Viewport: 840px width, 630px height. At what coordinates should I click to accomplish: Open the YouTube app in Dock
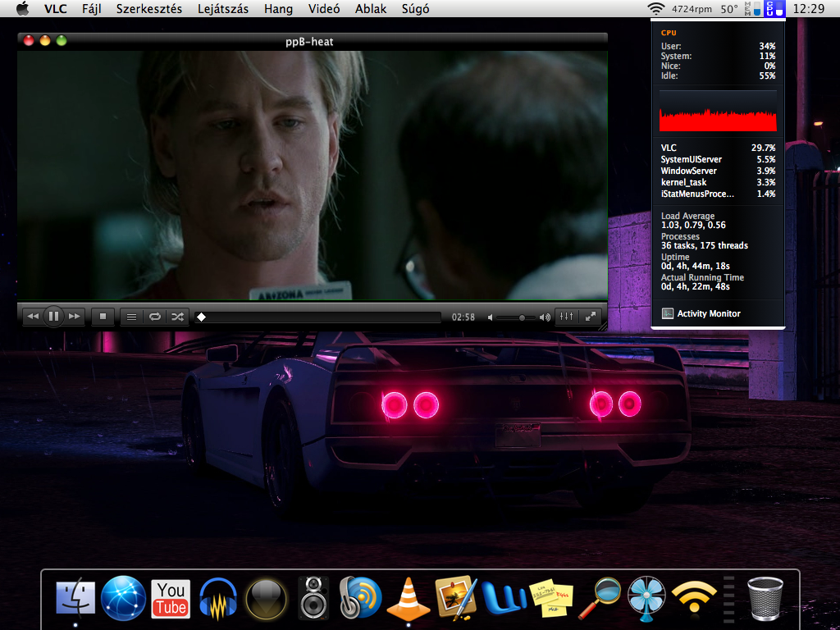click(171, 598)
